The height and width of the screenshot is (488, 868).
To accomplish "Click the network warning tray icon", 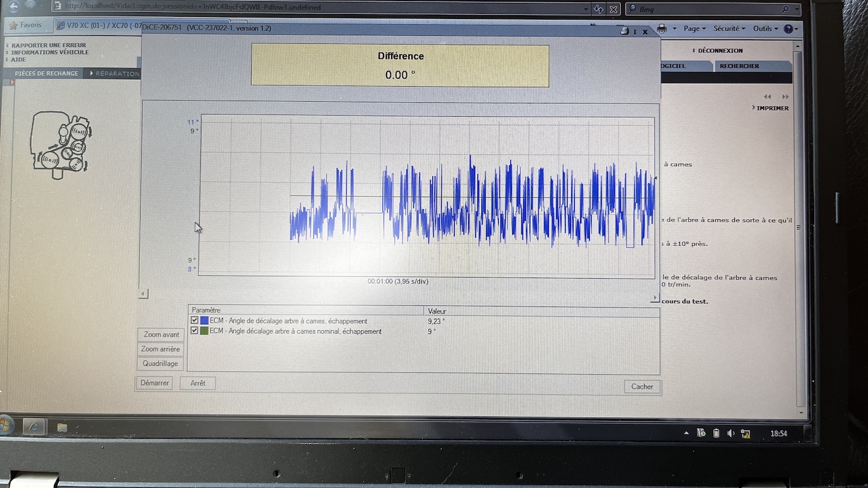I will [x=745, y=433].
